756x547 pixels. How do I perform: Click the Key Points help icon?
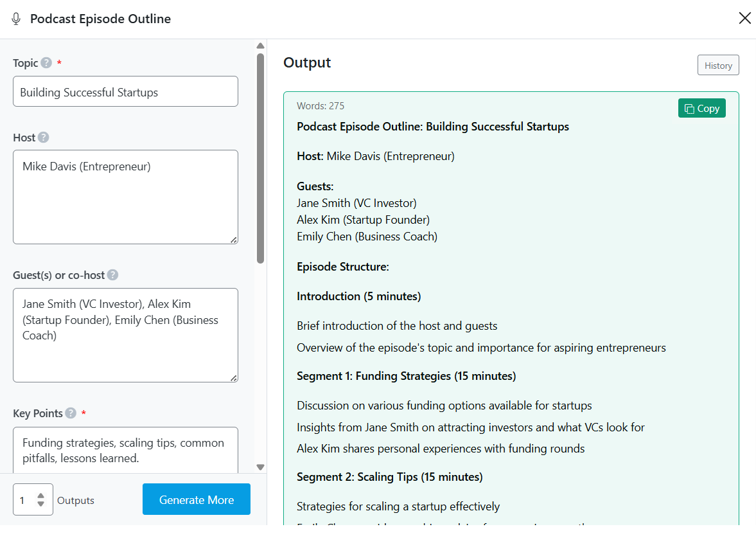(71, 413)
